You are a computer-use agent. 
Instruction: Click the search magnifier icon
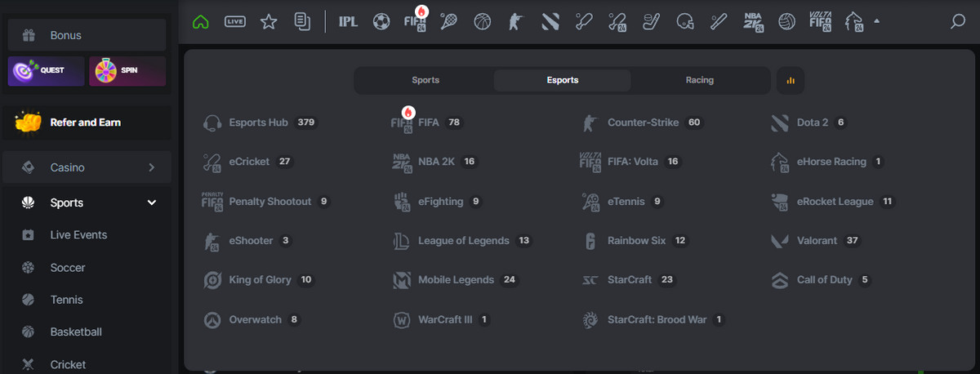(958, 22)
